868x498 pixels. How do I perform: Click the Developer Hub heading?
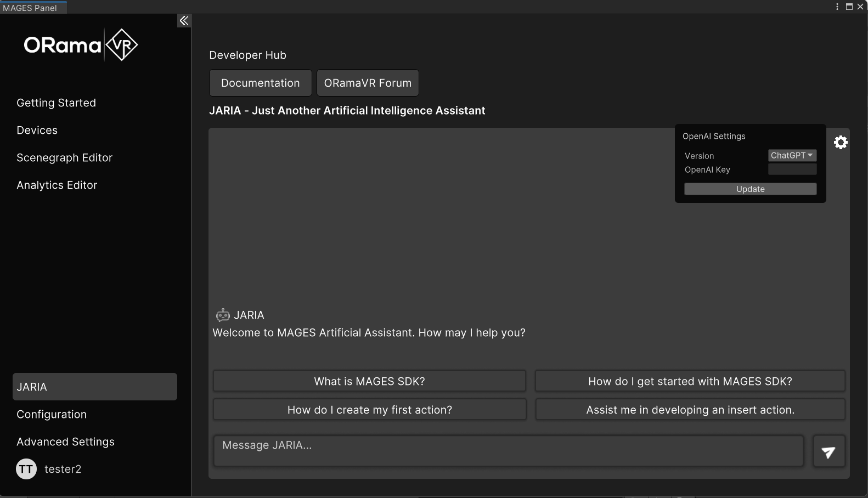[x=248, y=55]
